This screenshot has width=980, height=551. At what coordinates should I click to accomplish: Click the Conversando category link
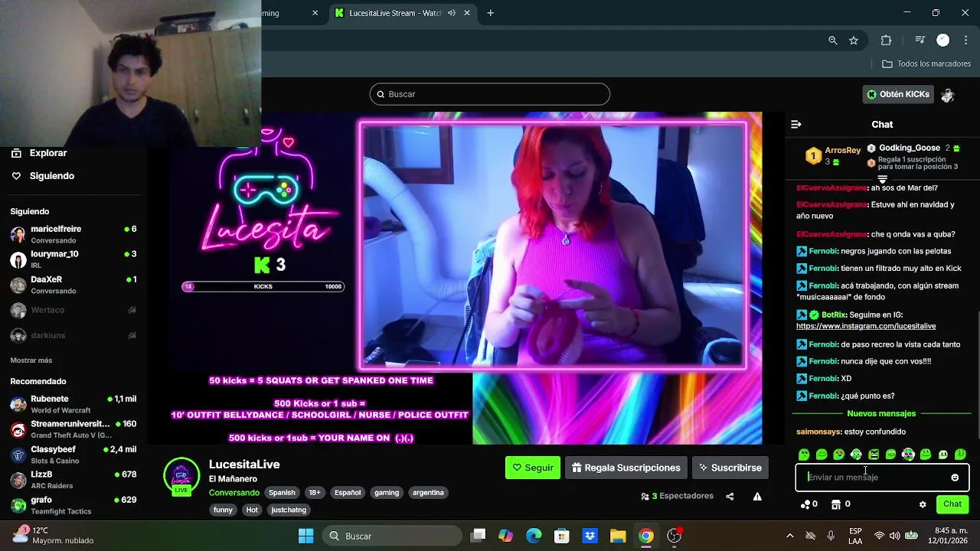[234, 493]
